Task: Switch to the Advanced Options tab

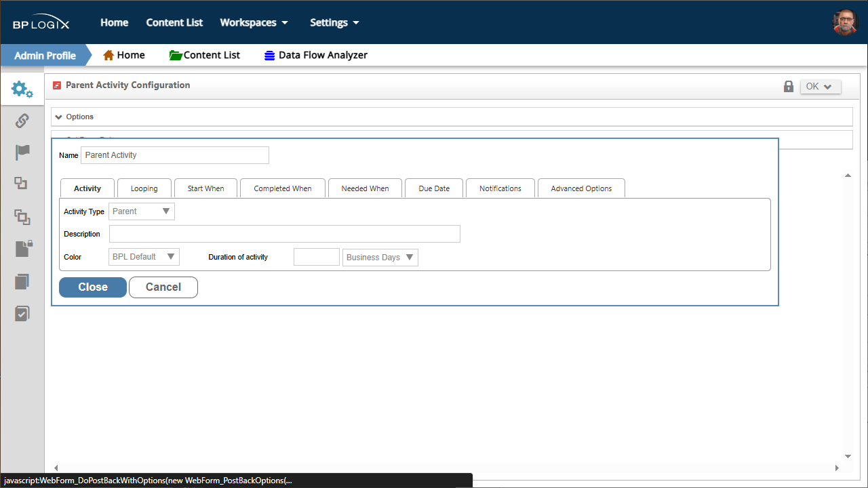Action: point(581,188)
